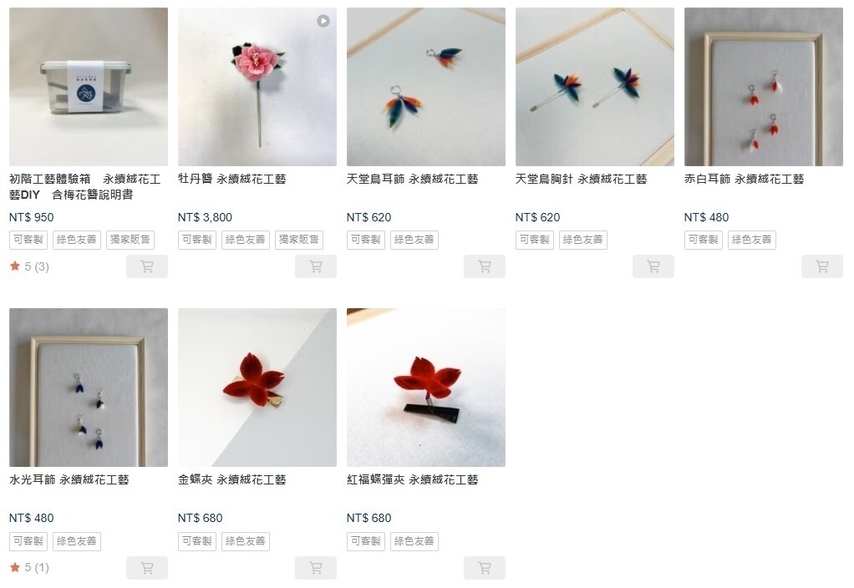
Task: Open the 5-star (1) rating of 水光耳飾
Action: (29, 568)
